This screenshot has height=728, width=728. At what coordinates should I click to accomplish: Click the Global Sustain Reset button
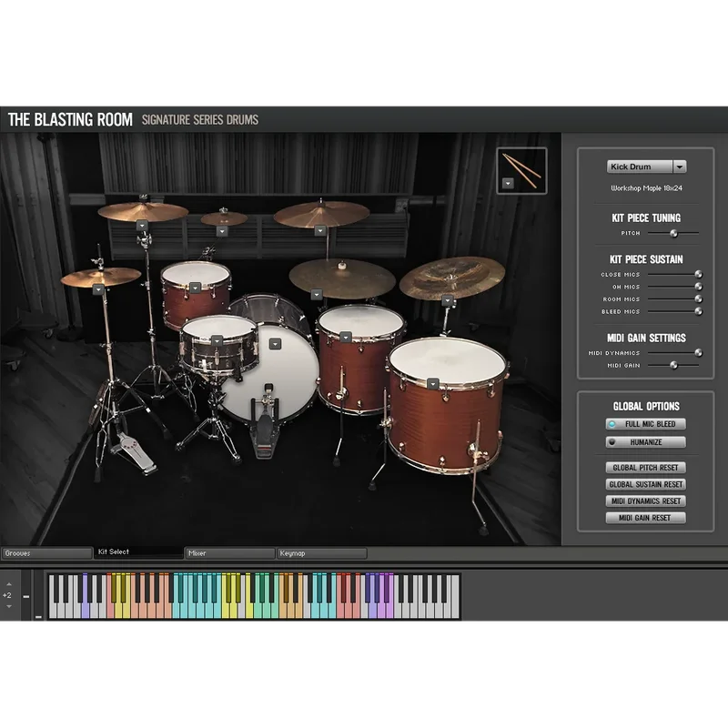point(645,484)
